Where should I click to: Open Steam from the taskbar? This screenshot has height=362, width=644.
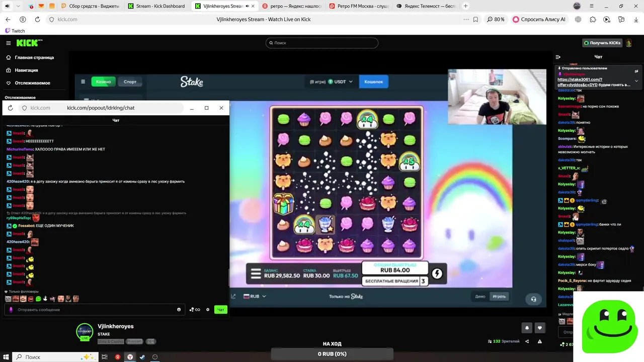coord(142,357)
